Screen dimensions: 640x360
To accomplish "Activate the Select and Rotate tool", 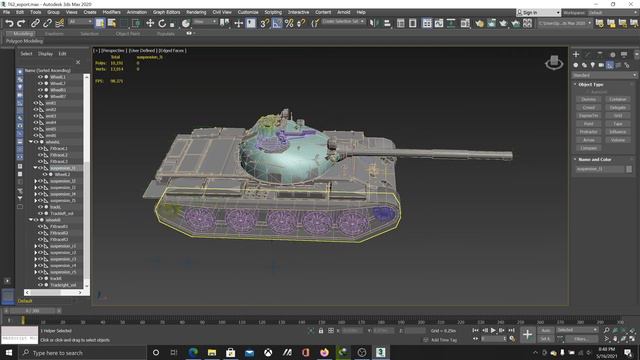I will tap(162, 23).
